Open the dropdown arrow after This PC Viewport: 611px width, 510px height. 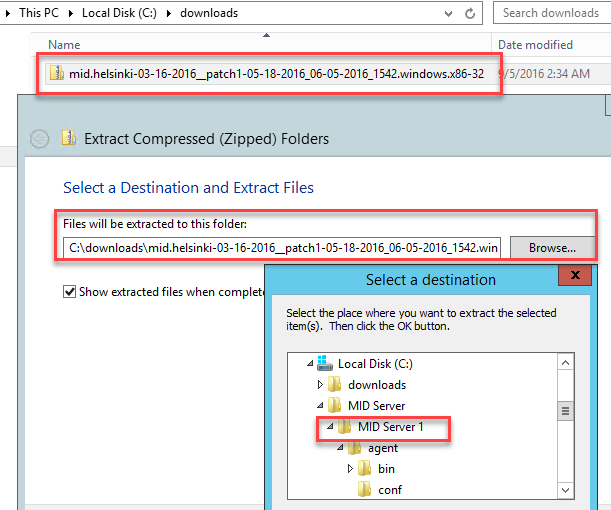point(71,14)
